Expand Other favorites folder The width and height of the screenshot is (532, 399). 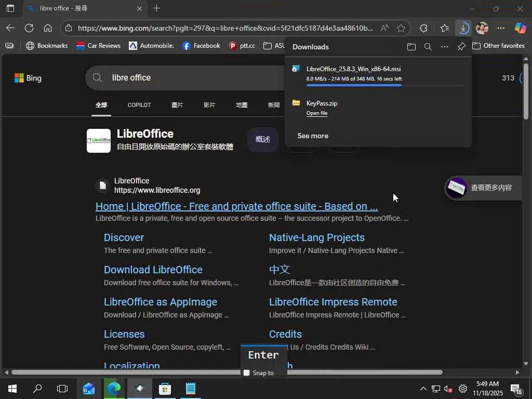click(x=498, y=46)
